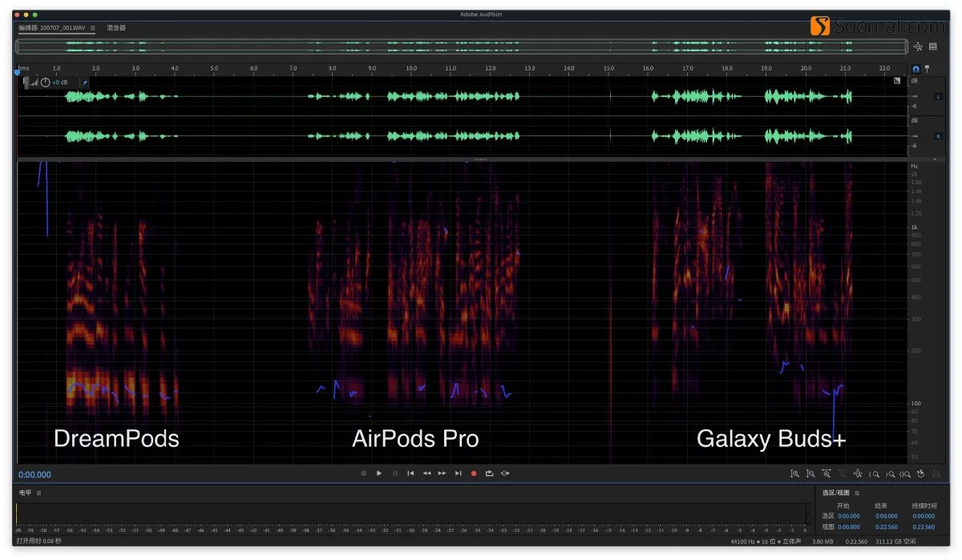Click the 视图 开始 time value
Viewport: 962px width, 560px height.
click(849, 527)
